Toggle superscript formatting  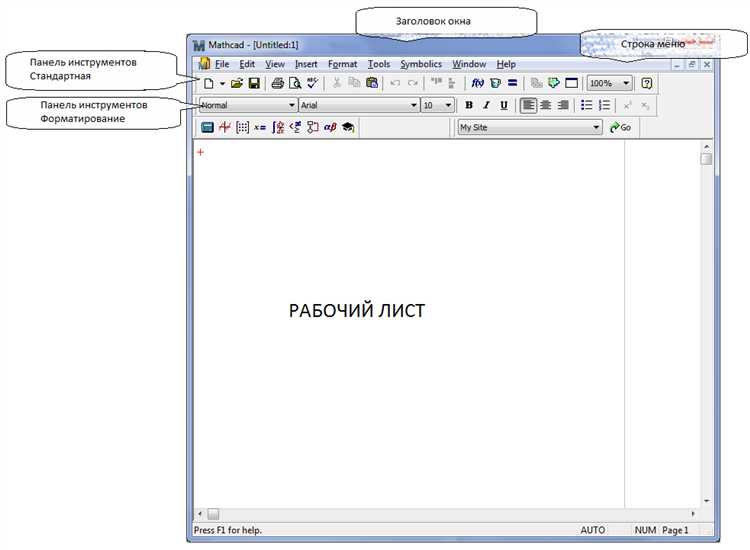[x=628, y=105]
